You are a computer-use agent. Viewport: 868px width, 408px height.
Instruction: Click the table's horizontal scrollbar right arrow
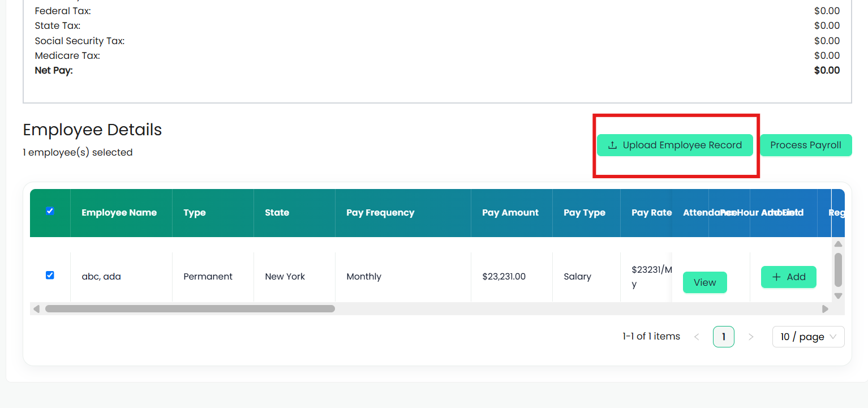[x=825, y=309]
